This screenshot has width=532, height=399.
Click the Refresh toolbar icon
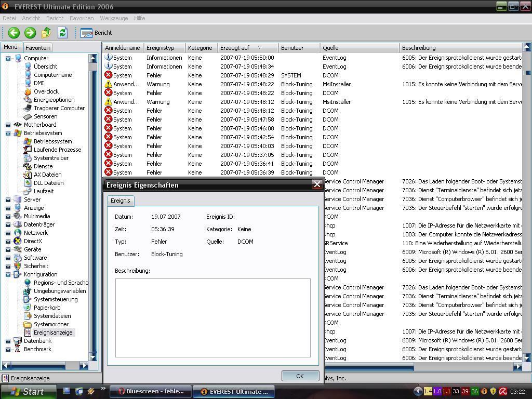tap(62, 33)
